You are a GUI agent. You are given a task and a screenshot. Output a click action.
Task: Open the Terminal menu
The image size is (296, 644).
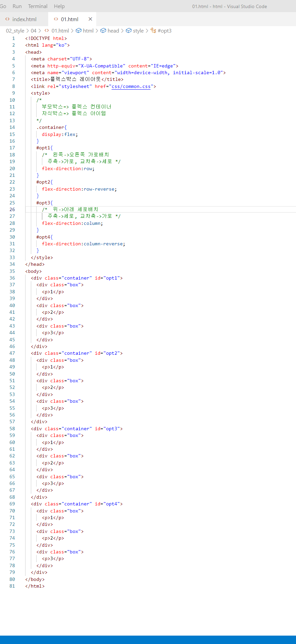point(38,6)
